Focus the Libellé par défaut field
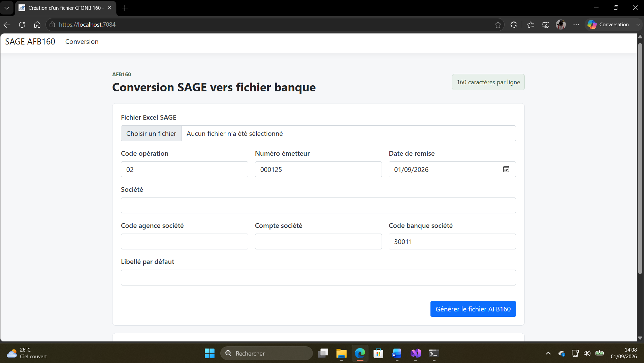This screenshot has width=644, height=363. (318, 278)
